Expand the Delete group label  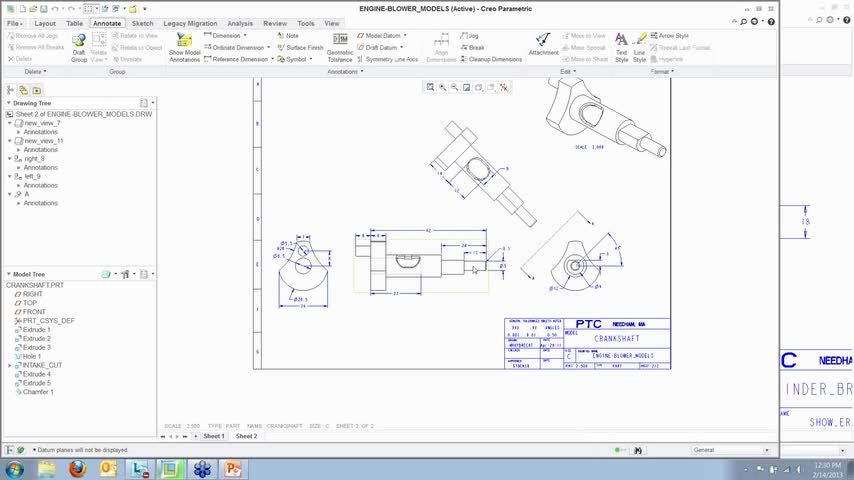click(x=35, y=71)
